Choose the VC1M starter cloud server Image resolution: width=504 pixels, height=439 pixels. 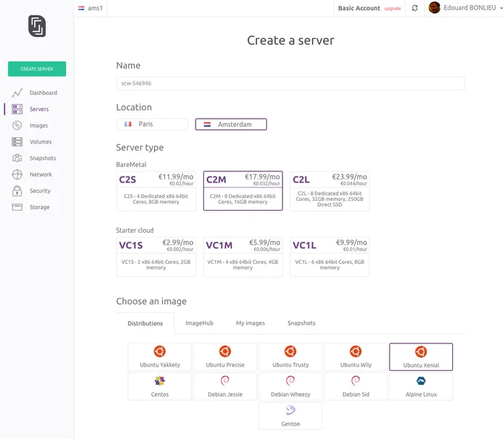243,257
